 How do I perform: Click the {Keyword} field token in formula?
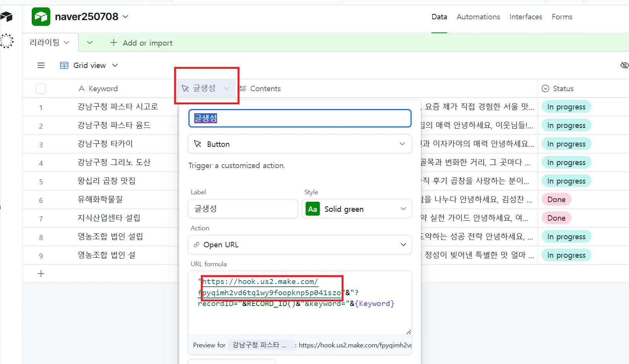[374, 304]
